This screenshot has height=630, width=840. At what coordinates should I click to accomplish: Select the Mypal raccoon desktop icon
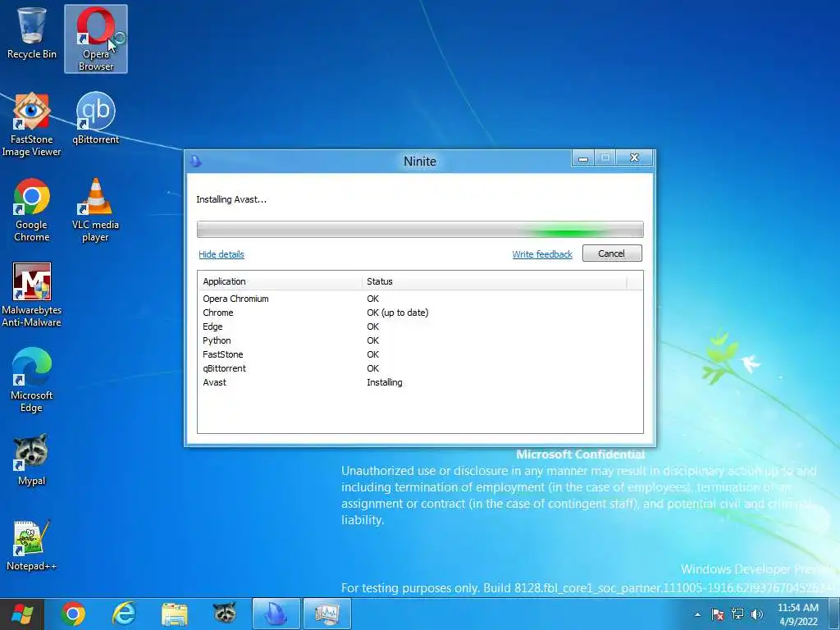[32, 459]
